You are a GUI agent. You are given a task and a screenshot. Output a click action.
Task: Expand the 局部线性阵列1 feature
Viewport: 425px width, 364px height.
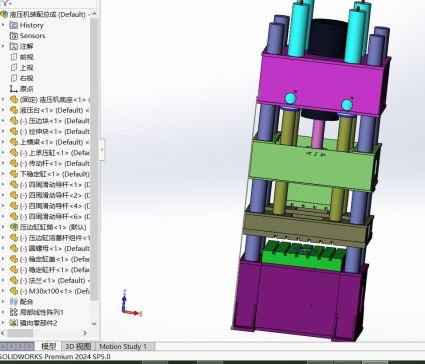(3, 312)
